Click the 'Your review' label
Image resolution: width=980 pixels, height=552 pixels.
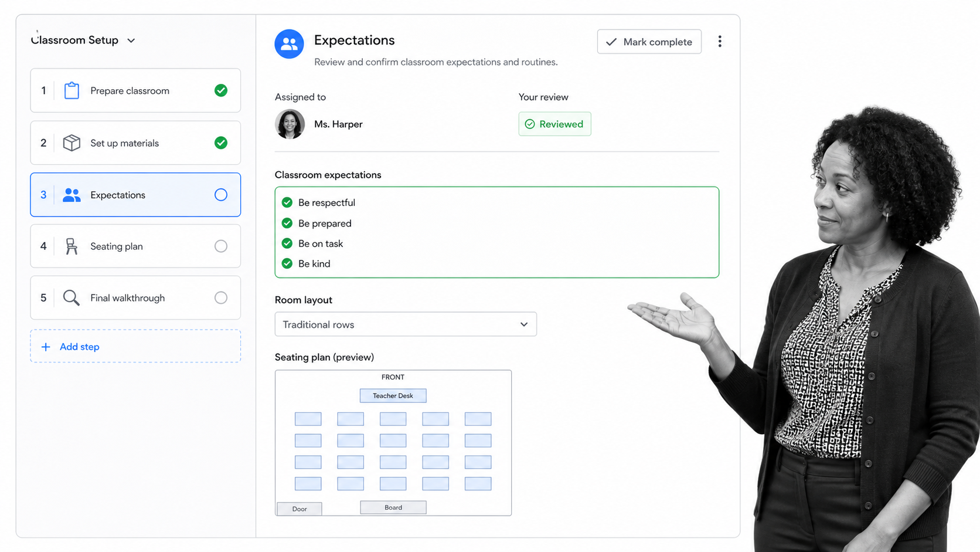pos(543,97)
